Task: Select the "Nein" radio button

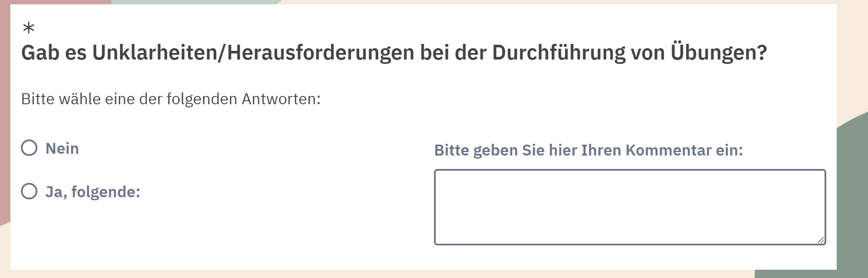Action: coord(29,148)
